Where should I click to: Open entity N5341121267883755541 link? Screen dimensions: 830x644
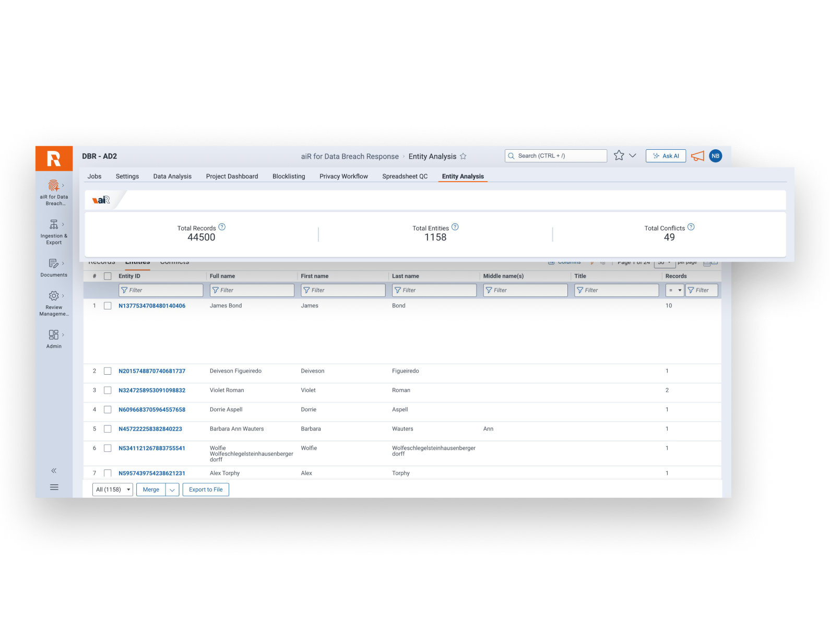click(152, 448)
